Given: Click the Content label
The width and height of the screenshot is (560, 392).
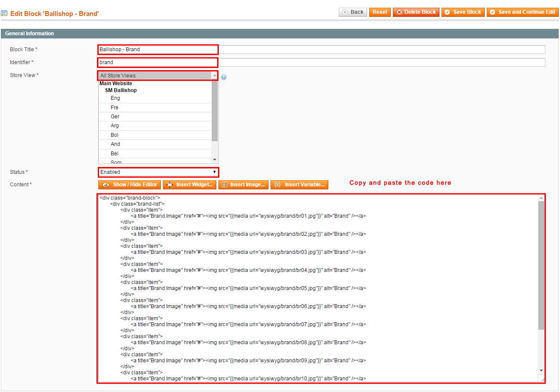Looking at the screenshot, I should (x=21, y=185).
